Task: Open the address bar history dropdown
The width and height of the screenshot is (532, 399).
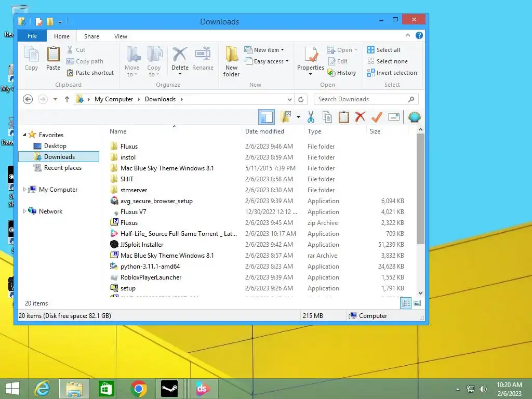Action: pyautogui.click(x=289, y=99)
